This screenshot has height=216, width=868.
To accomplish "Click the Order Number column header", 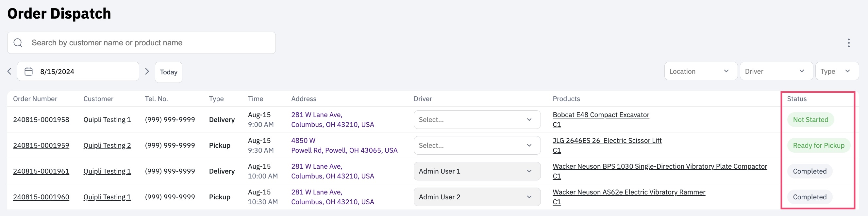I will [35, 99].
